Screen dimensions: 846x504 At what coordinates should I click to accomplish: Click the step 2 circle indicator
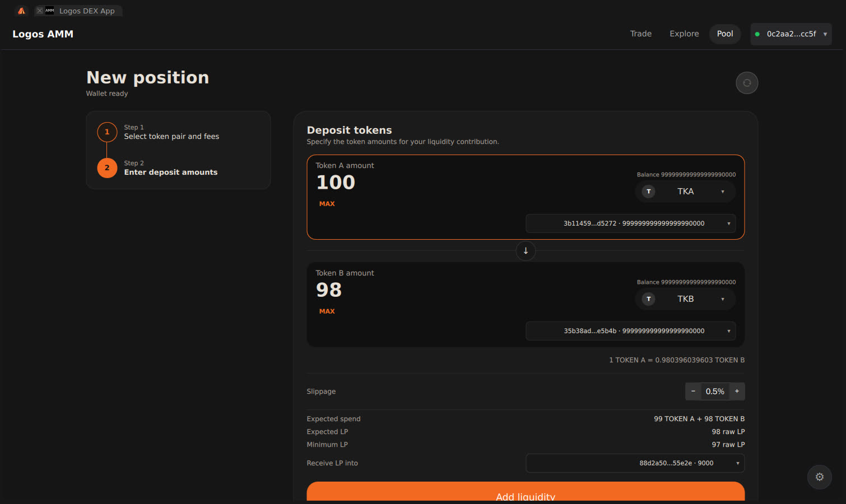(x=107, y=168)
